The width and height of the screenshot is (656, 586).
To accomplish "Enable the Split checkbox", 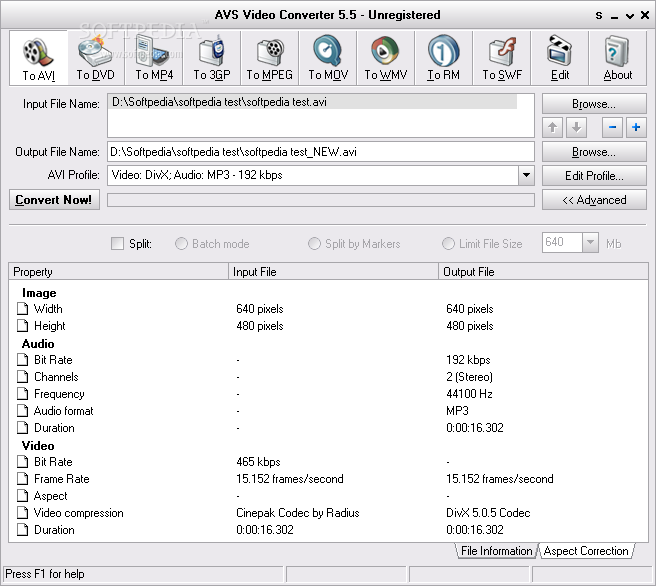I will [117, 243].
